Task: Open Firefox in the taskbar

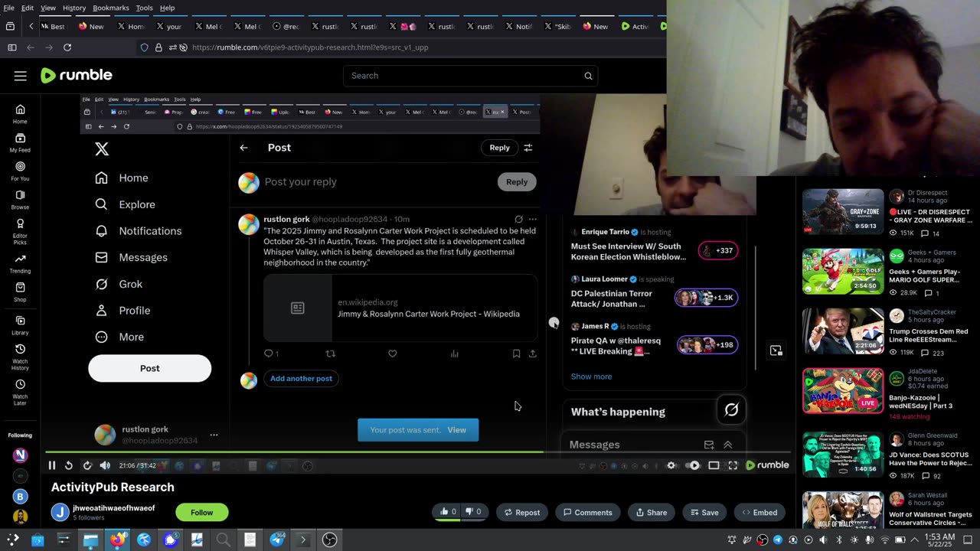Action: (116, 540)
